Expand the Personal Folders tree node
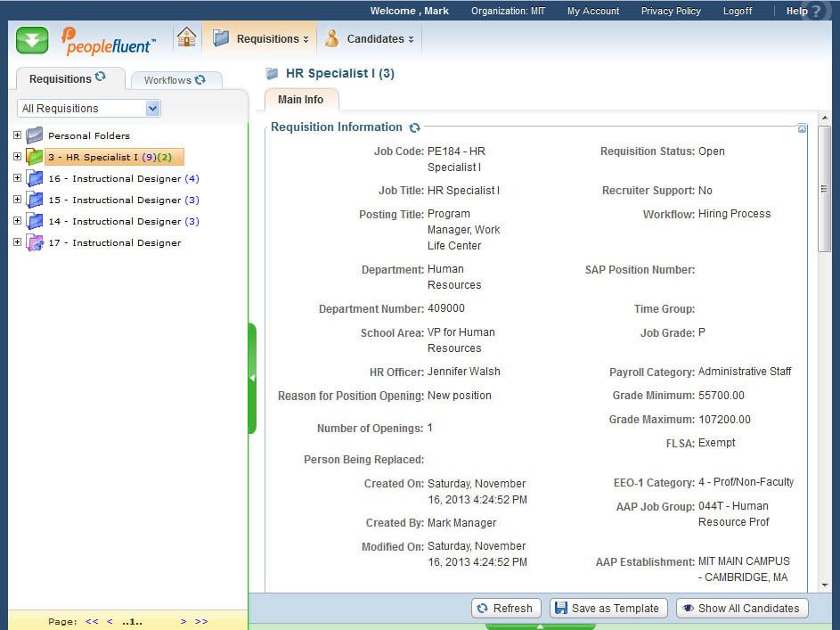This screenshot has height=630, width=840. [17, 135]
